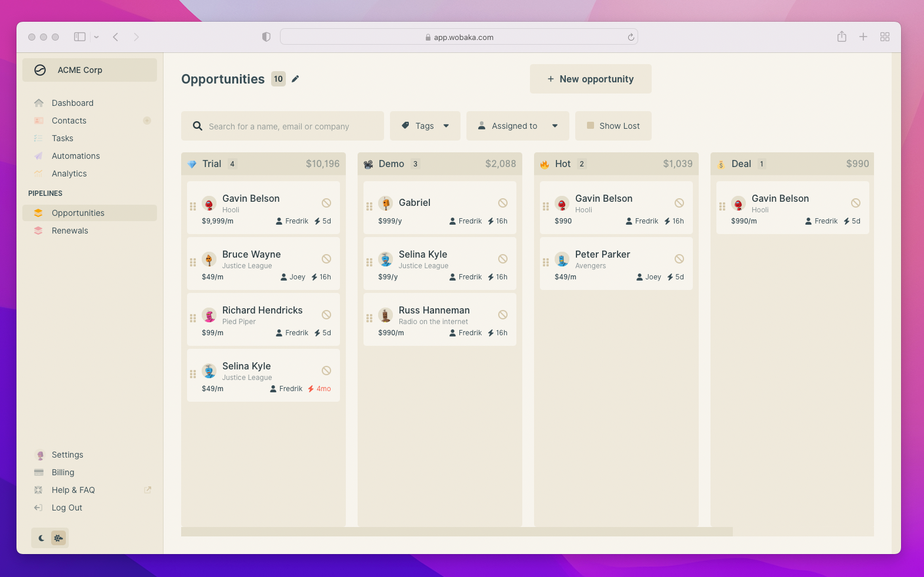Mark Bruce Wayne card as lost
The width and height of the screenshot is (924, 577).
tap(326, 259)
